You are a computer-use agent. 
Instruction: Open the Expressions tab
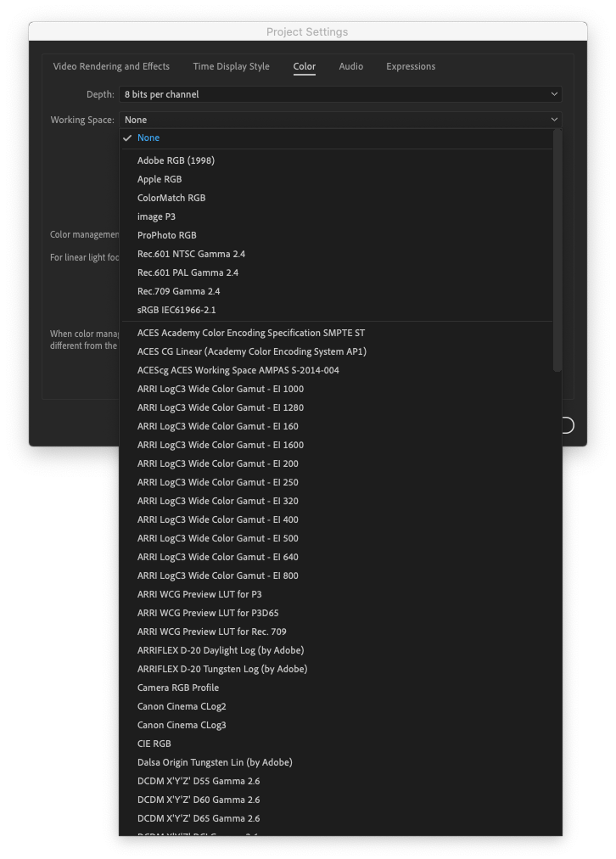point(411,66)
